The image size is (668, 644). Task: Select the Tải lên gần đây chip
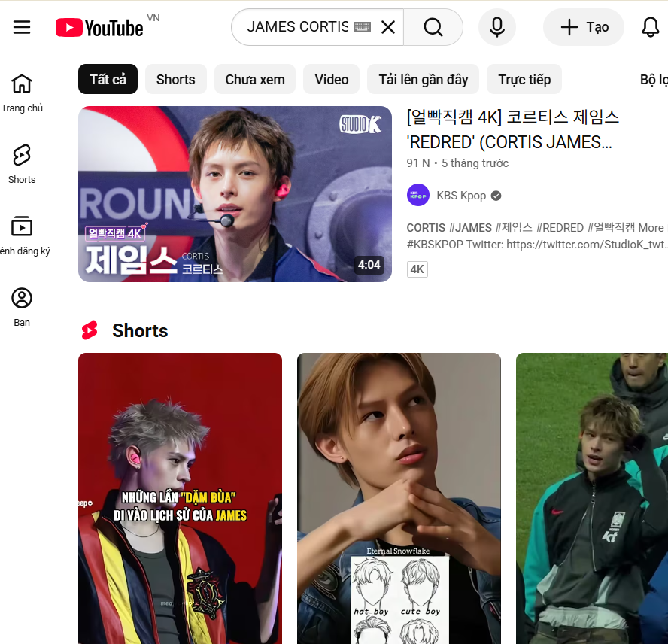(423, 79)
